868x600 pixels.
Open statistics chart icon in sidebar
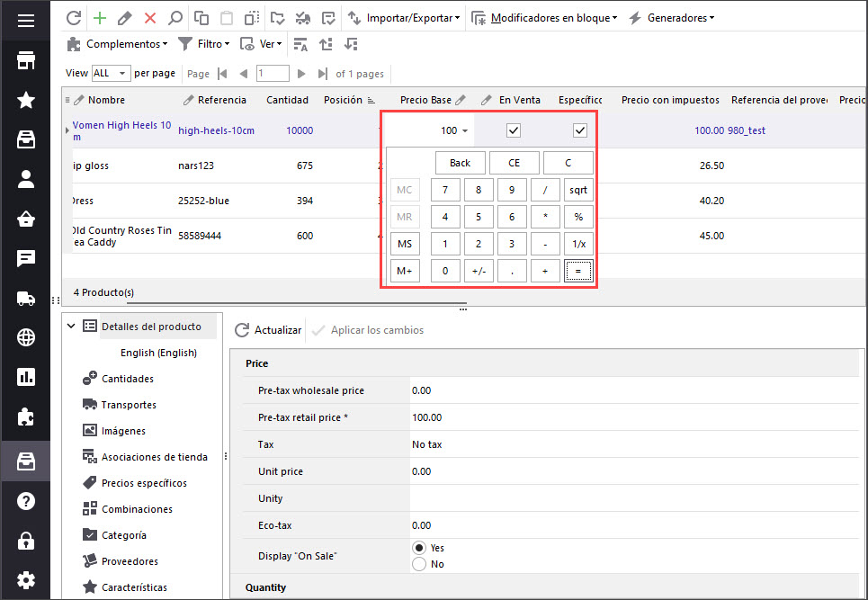coord(25,377)
